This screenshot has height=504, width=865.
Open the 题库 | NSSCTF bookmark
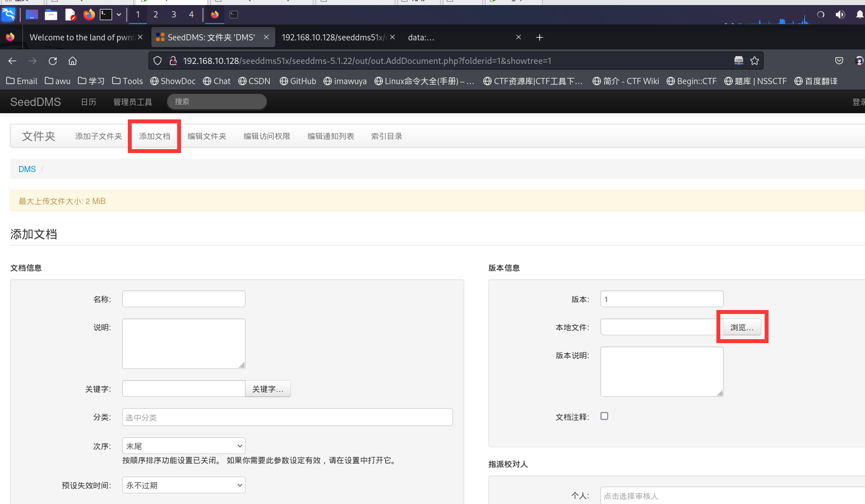[x=756, y=81]
